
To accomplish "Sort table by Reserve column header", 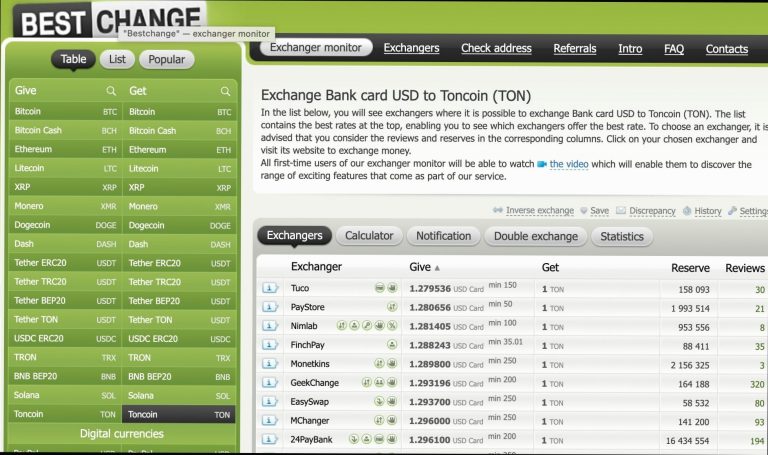I will click(x=690, y=268).
